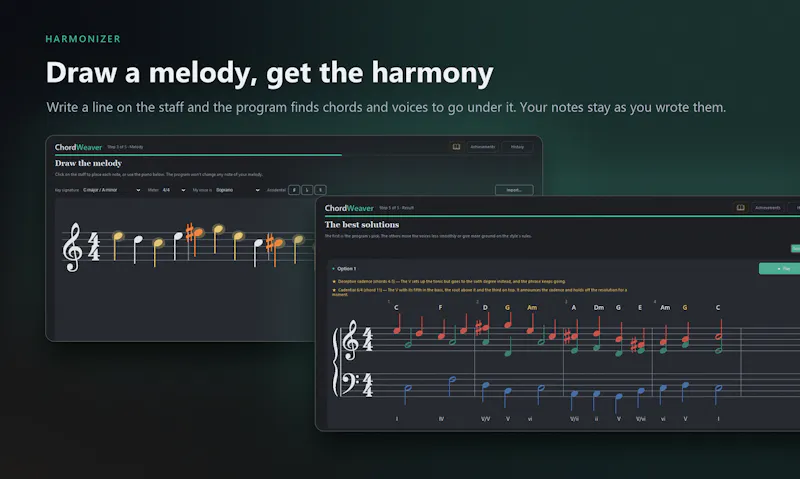The width and height of the screenshot is (800, 479).
Task: Click the ii roman numeral
Action: click(596, 419)
